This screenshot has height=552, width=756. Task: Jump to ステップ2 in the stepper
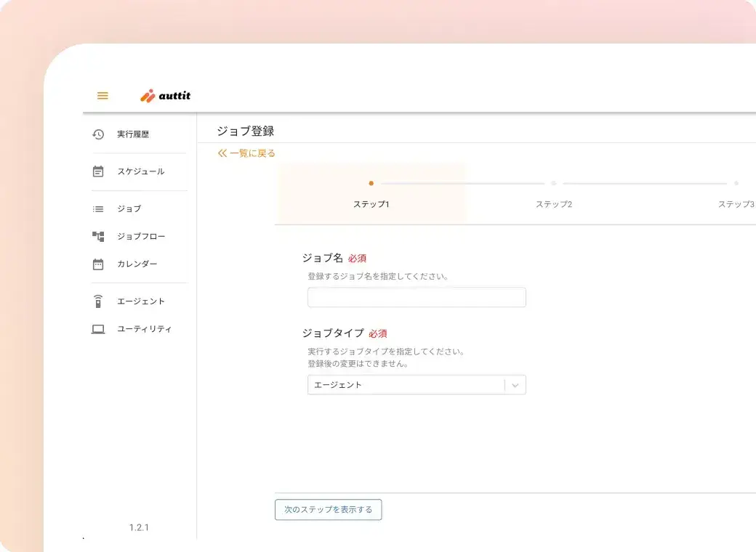[x=553, y=204]
